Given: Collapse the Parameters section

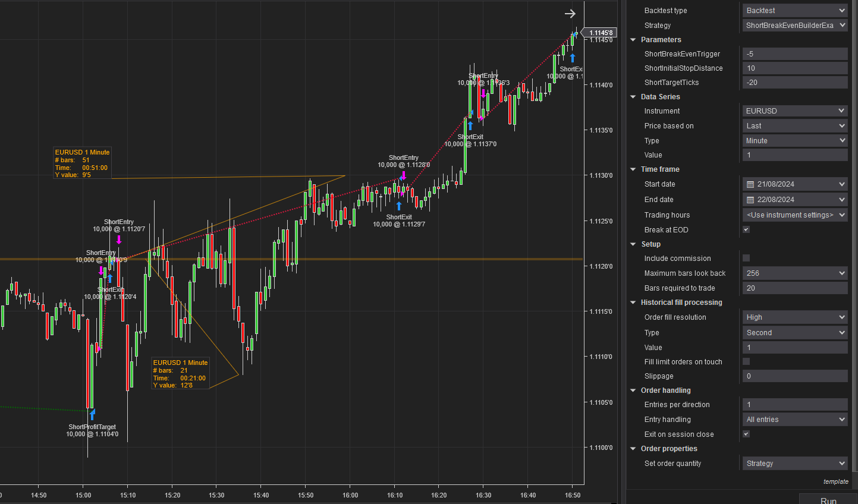Looking at the screenshot, I should click(x=633, y=40).
